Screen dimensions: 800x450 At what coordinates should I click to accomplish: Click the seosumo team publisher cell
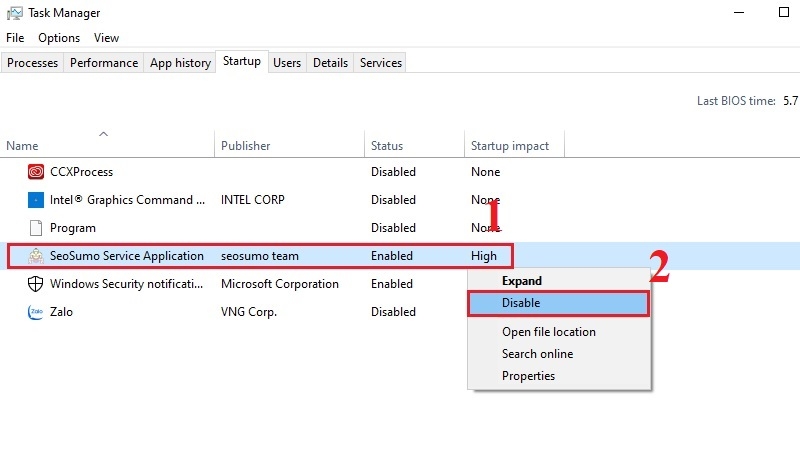coord(260,256)
